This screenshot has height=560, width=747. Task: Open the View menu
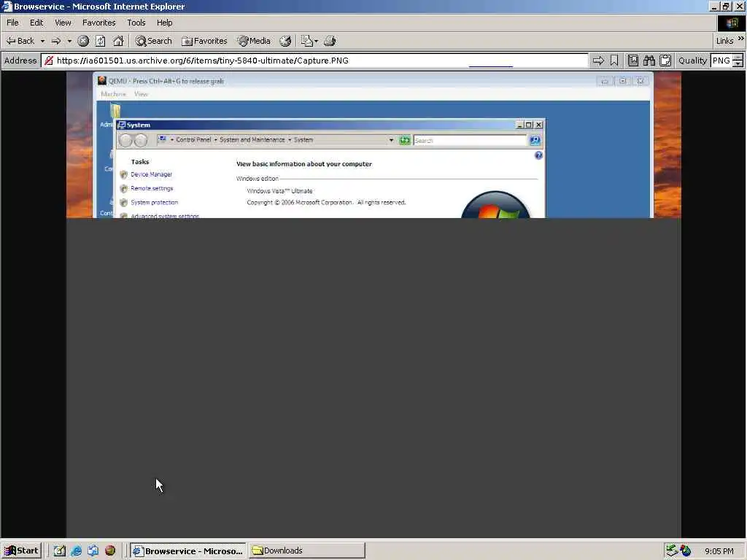(x=63, y=23)
